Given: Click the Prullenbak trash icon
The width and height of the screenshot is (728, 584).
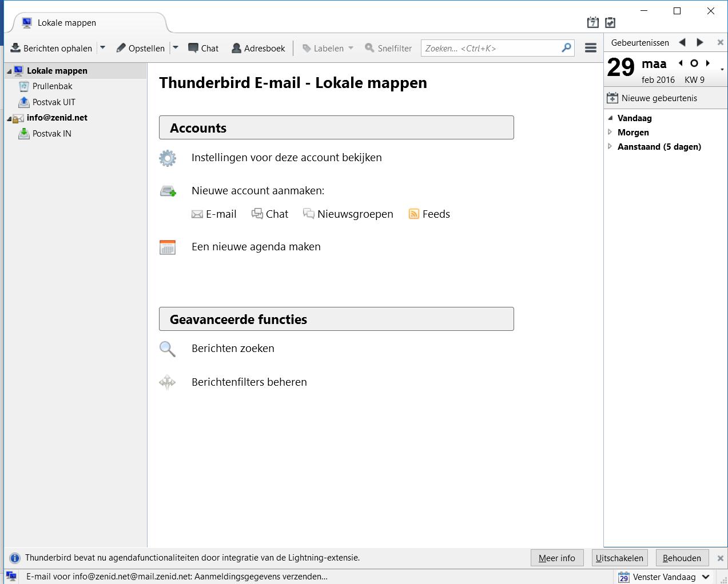Looking at the screenshot, I should [24, 86].
